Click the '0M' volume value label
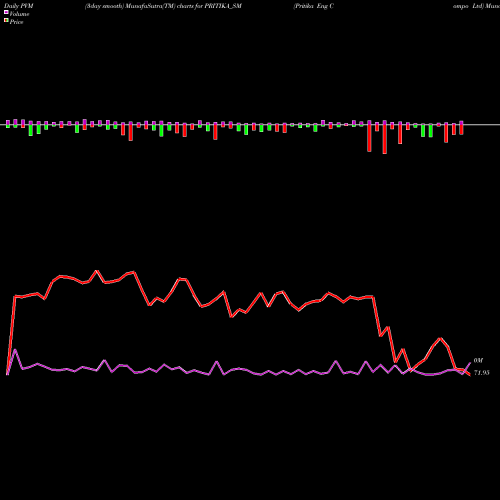 pyautogui.click(x=478, y=361)
